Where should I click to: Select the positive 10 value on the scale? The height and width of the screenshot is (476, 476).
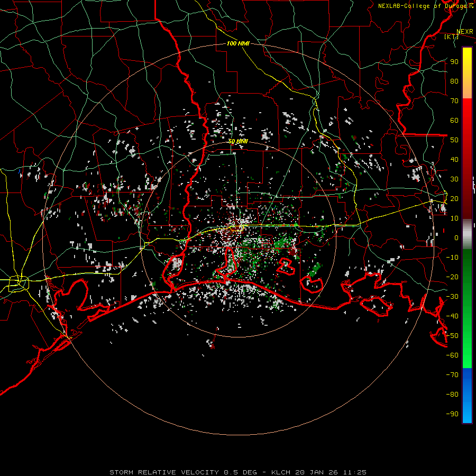tap(454, 218)
